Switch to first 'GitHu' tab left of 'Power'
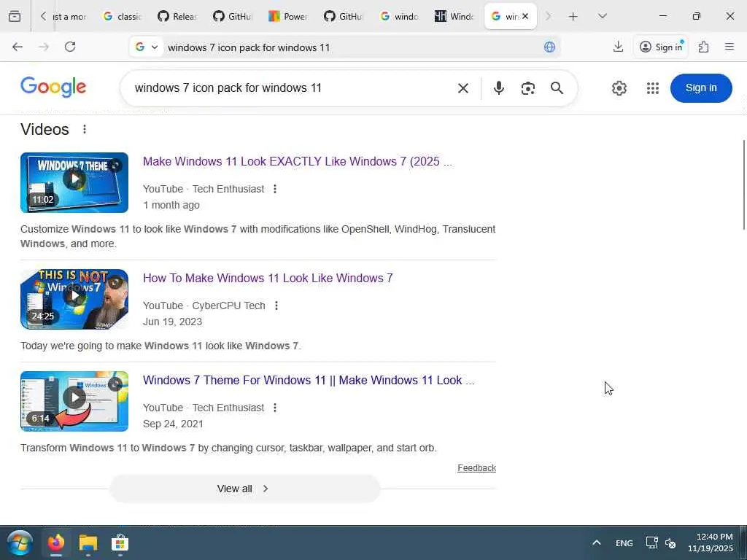This screenshot has height=560, width=747. tap(233, 16)
